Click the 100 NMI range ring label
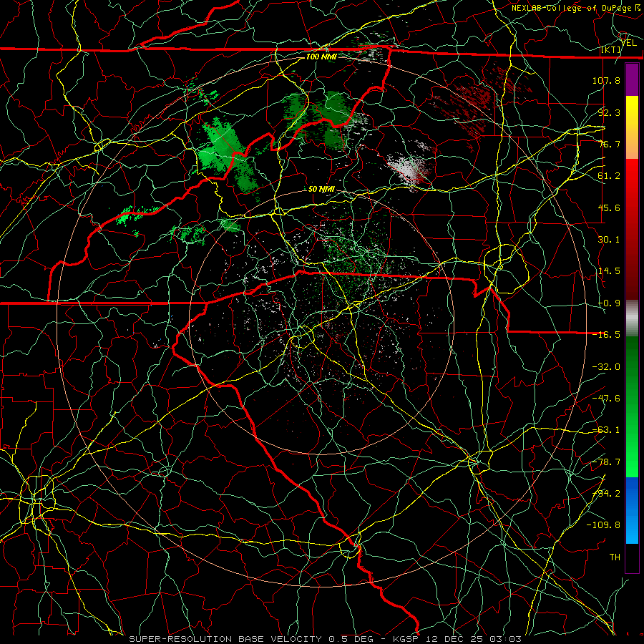Screen dimensions: 644x644 click(x=321, y=57)
